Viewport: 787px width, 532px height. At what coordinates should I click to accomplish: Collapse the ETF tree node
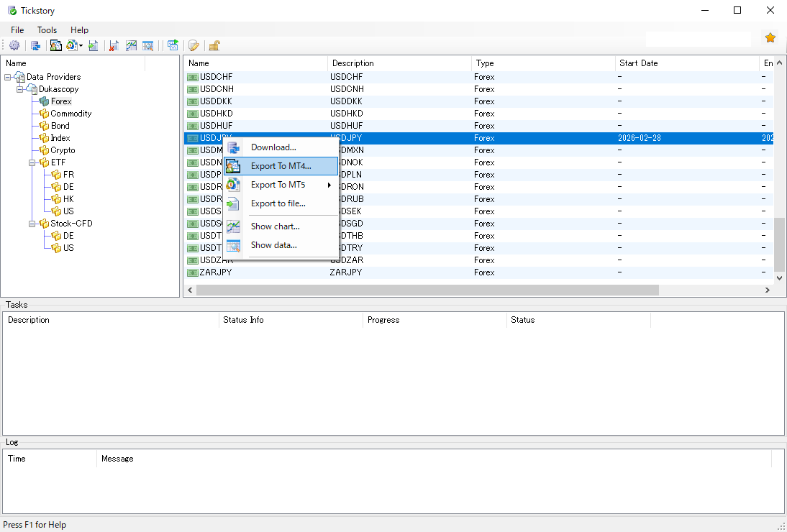(x=32, y=162)
